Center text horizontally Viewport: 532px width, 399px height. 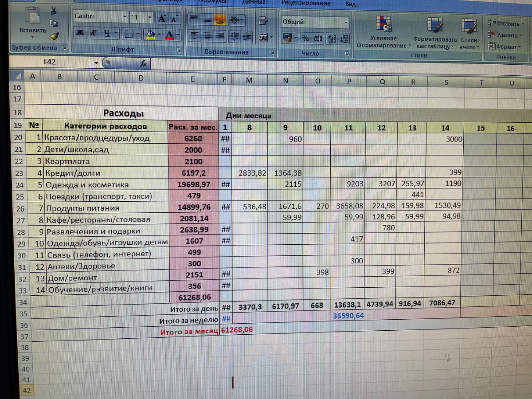pos(207,36)
